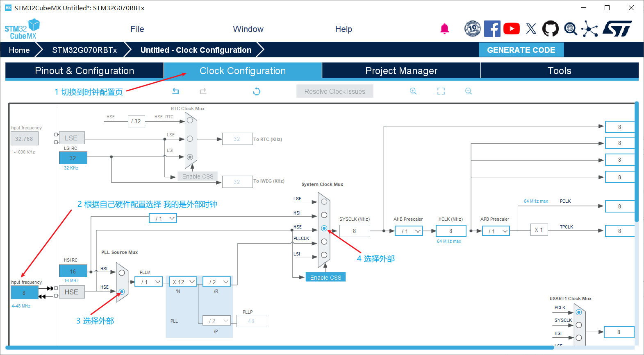
Task: Open the GitHub icon link
Action: click(x=550, y=29)
